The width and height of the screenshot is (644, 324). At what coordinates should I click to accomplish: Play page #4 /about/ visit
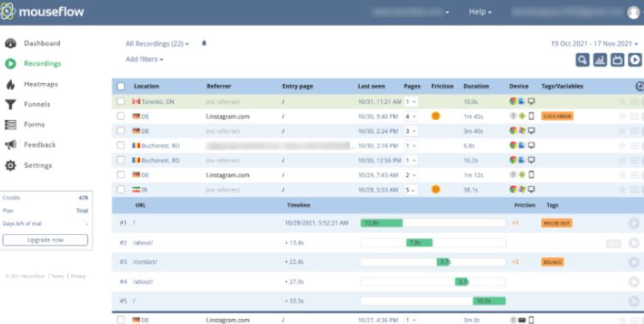pyautogui.click(x=634, y=282)
